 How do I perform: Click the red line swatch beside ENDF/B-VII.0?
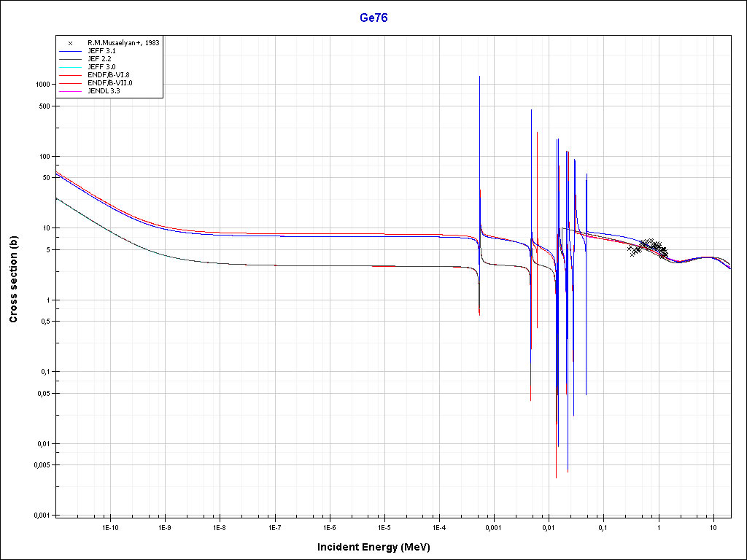pos(70,83)
